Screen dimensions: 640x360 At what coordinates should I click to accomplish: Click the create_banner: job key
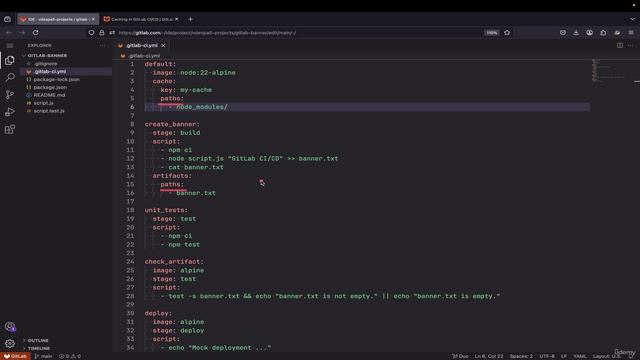[x=172, y=124]
